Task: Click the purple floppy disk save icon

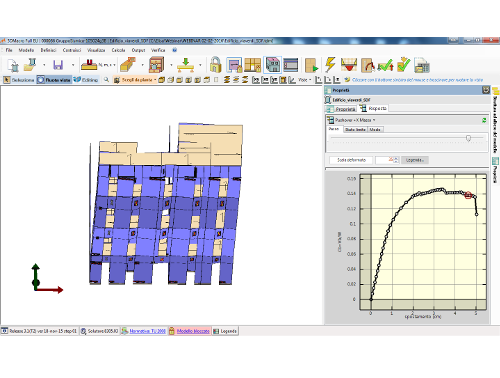Action: point(58,65)
